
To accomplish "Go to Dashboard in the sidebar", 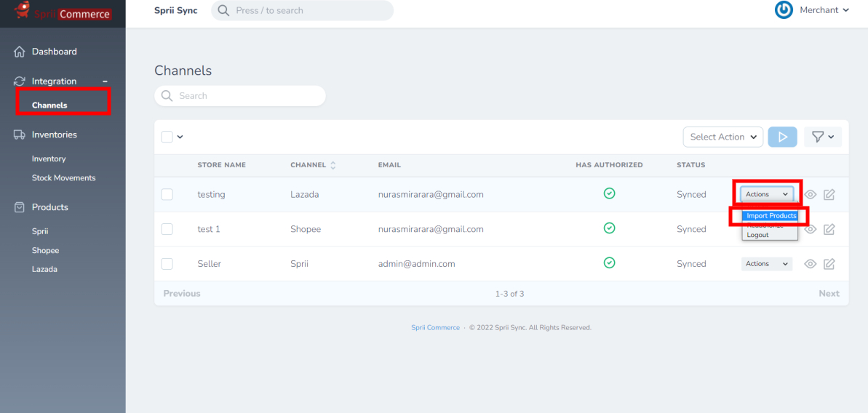I will (55, 52).
